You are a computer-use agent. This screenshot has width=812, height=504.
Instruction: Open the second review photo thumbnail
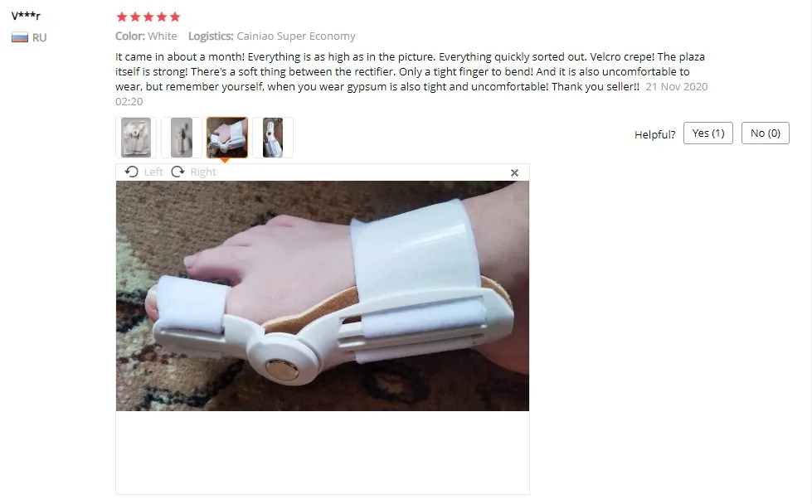click(182, 138)
